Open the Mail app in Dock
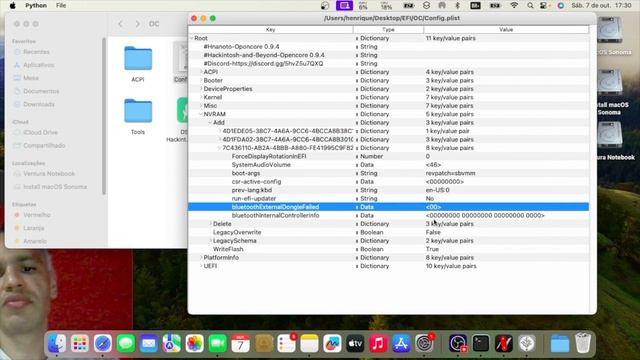Screen dimensions: 640x360 pos(149,343)
